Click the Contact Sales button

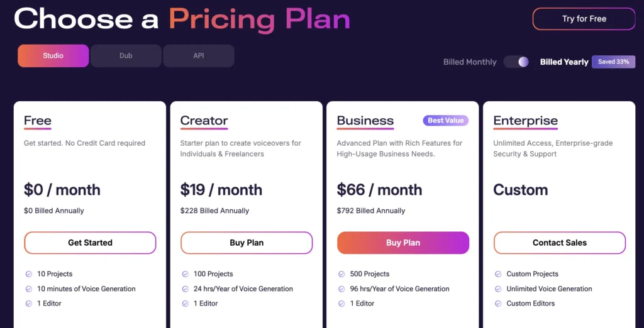(x=560, y=243)
